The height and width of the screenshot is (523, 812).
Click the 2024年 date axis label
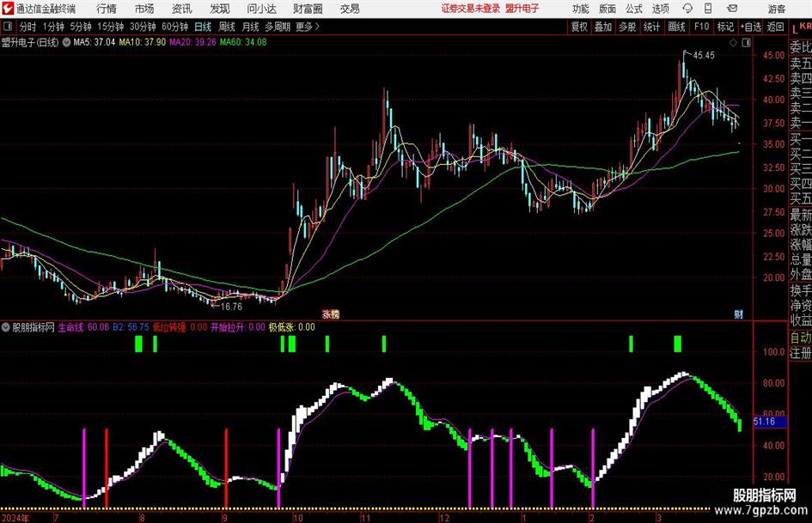(15, 518)
